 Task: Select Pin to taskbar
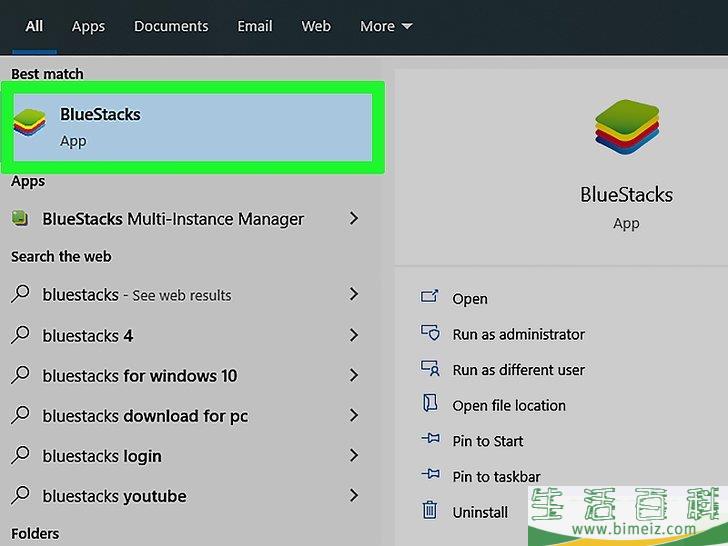(x=496, y=476)
